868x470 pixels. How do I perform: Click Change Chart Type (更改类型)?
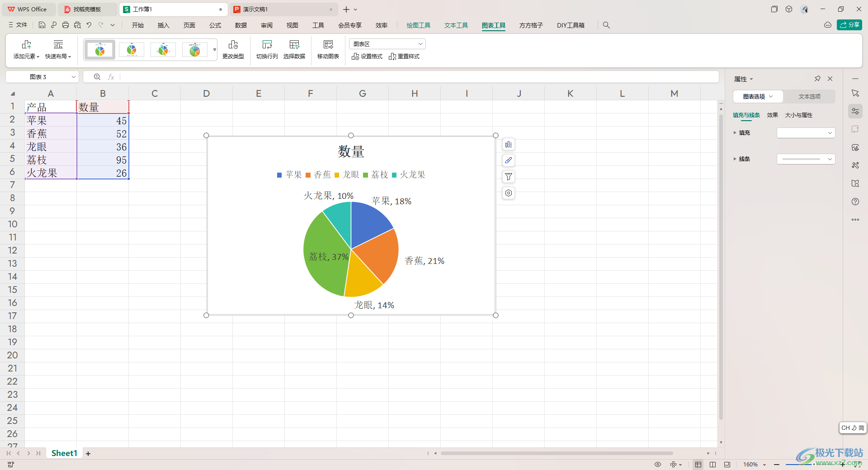233,50
